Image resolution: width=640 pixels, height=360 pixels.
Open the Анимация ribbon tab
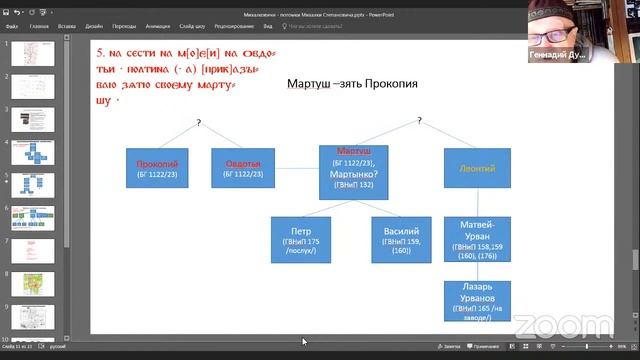pyautogui.click(x=158, y=26)
